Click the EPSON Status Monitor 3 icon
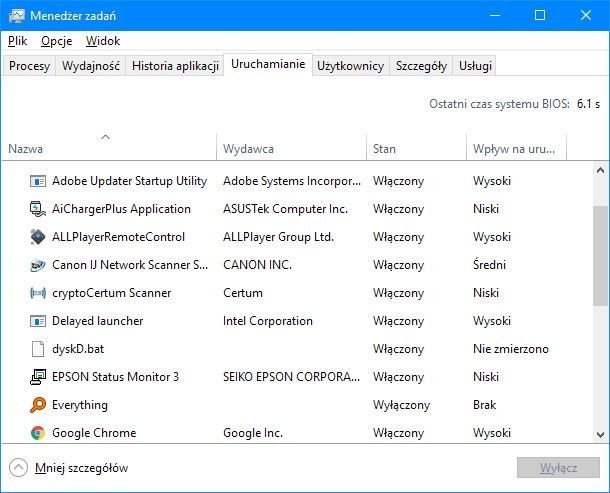 [38, 377]
